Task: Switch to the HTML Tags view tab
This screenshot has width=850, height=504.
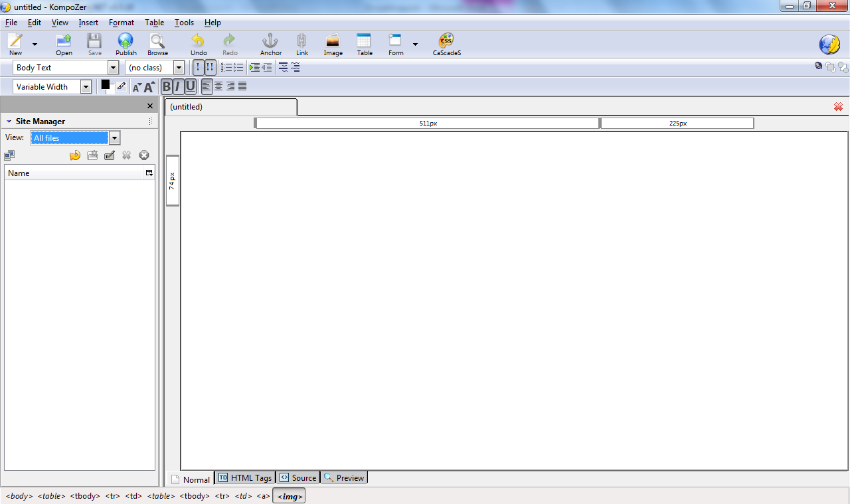Action: tap(245, 477)
